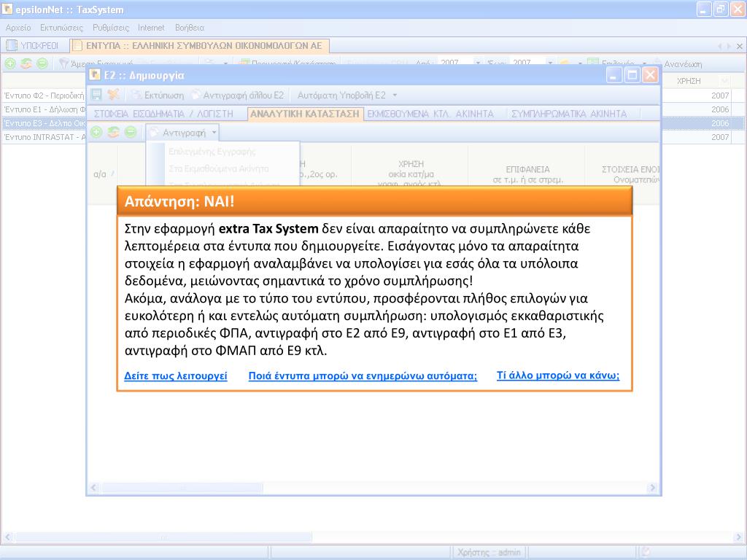The height and width of the screenshot is (560, 747).
Task: Click the epsilonNet TaxSystem title bar icon
Action: coord(7,9)
